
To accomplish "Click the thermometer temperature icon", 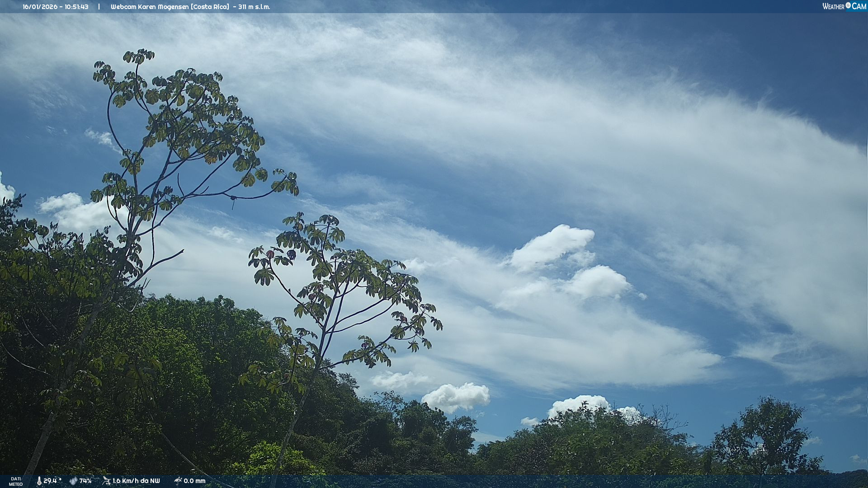I will point(39,481).
